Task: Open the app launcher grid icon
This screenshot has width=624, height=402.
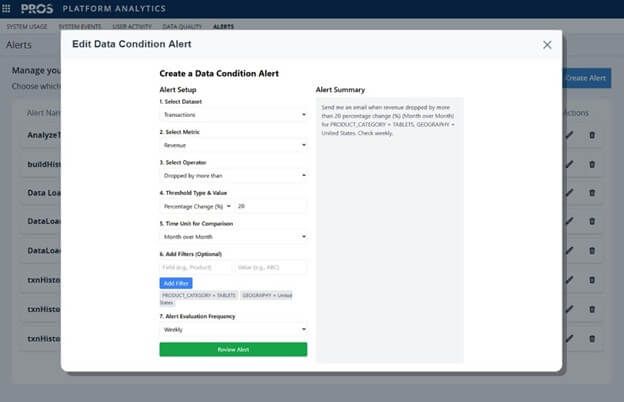Action: pyautogui.click(x=9, y=8)
